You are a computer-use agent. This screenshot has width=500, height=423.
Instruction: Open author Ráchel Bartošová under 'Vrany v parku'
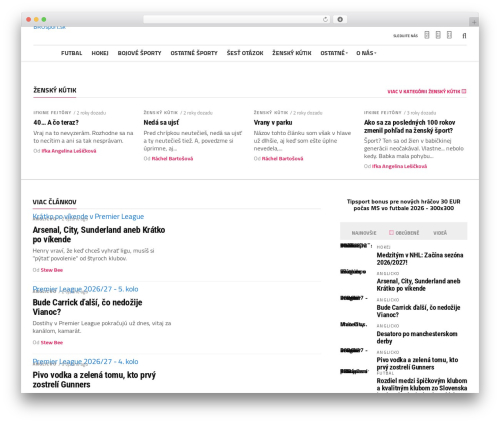282,159
